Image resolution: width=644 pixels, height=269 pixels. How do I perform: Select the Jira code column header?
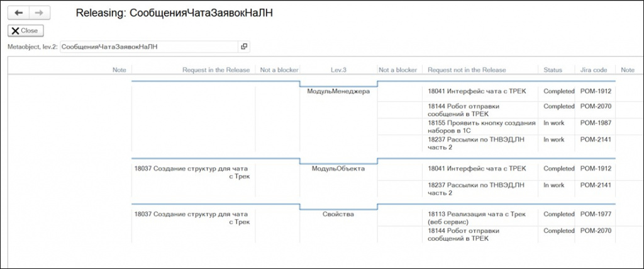[594, 70]
